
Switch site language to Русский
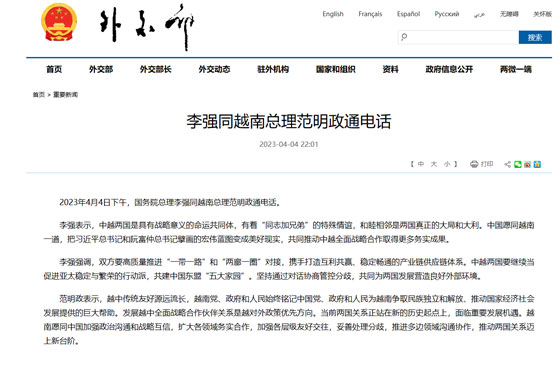447,14
